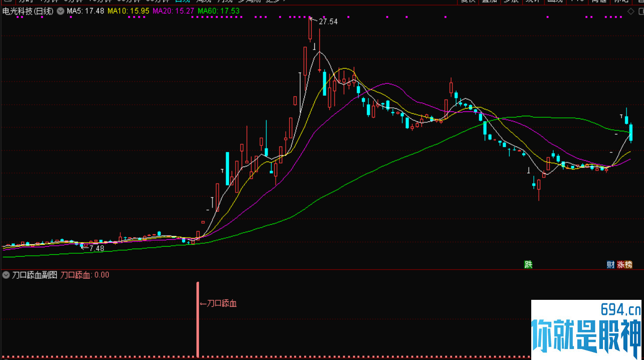Click the 涨 red marker icon

[x=620, y=265]
